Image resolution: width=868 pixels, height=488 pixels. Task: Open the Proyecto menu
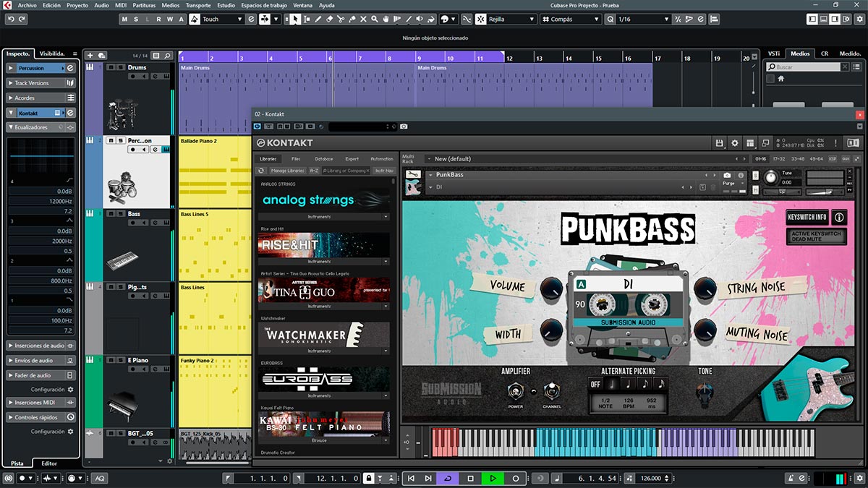(77, 5)
